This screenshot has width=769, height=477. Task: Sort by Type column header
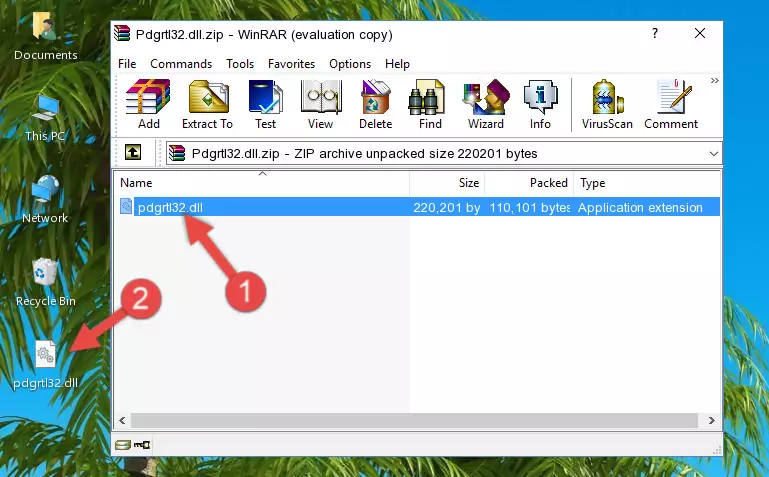[646, 183]
